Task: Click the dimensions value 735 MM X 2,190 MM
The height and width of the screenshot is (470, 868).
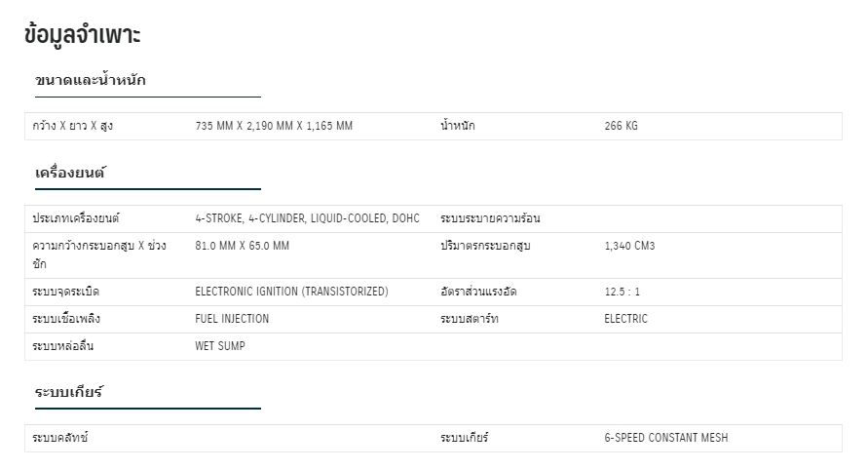Action: click(x=274, y=126)
